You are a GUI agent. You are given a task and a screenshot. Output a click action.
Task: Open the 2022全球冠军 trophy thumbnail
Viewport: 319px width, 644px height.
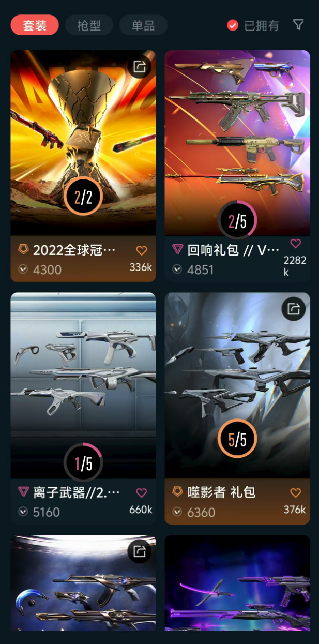point(83,143)
